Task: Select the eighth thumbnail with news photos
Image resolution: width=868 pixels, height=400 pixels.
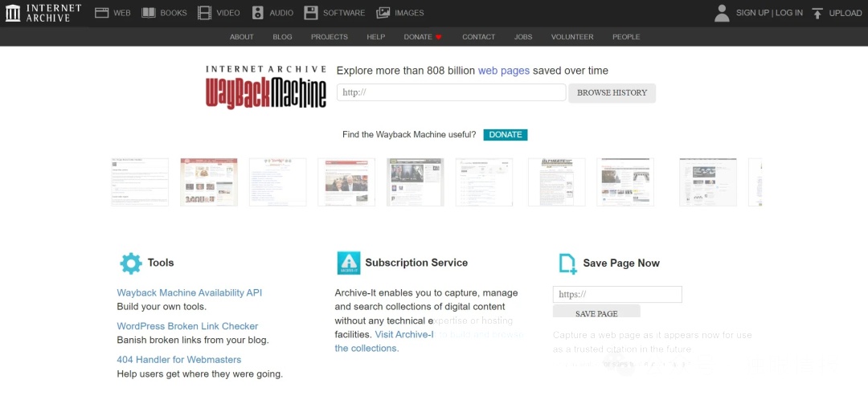Action: pos(625,182)
